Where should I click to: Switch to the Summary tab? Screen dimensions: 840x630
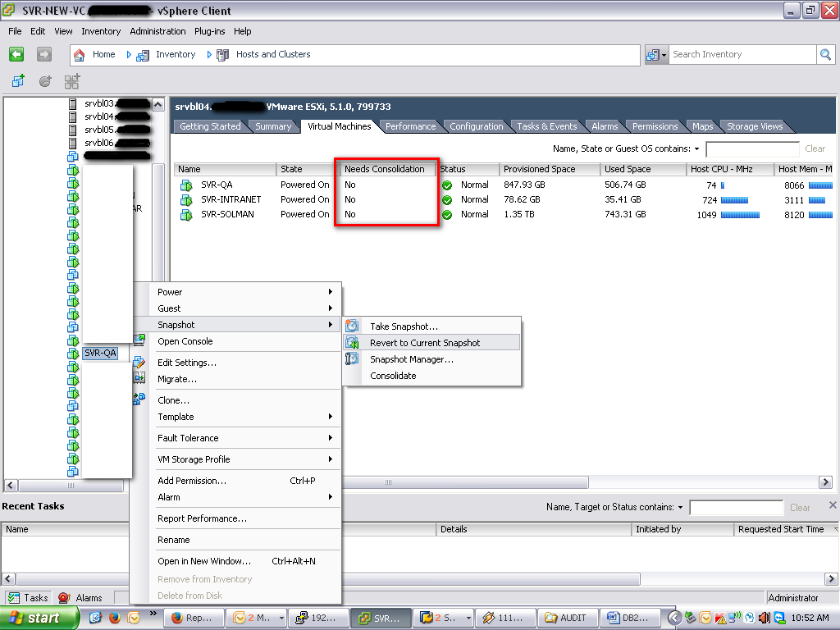click(x=272, y=126)
